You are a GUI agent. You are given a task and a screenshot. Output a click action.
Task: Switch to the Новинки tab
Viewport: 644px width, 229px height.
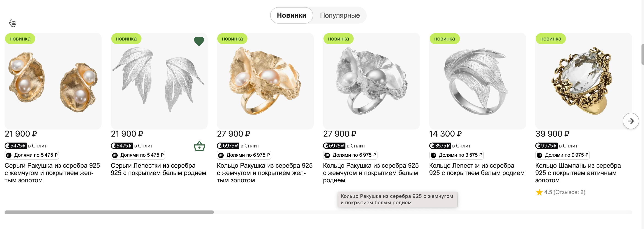pos(291,16)
